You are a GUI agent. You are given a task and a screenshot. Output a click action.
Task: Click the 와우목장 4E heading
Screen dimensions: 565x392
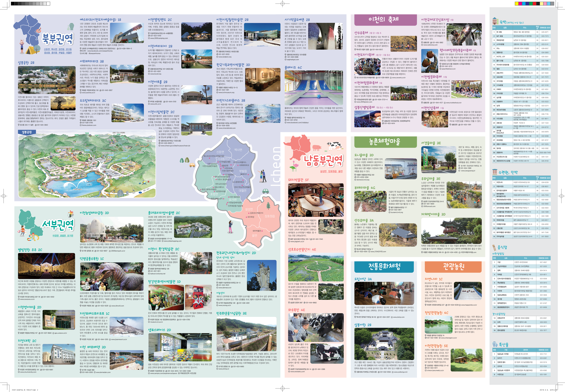click(x=296, y=310)
